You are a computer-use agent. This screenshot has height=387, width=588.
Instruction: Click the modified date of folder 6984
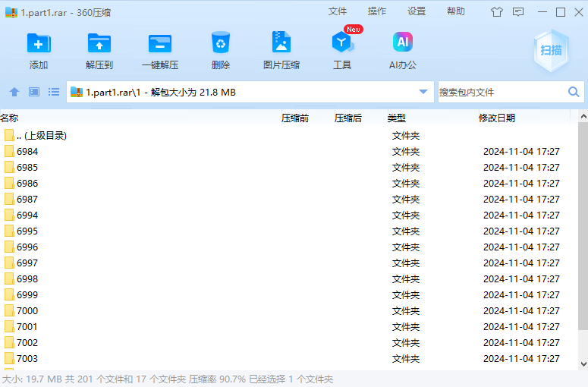tap(521, 152)
